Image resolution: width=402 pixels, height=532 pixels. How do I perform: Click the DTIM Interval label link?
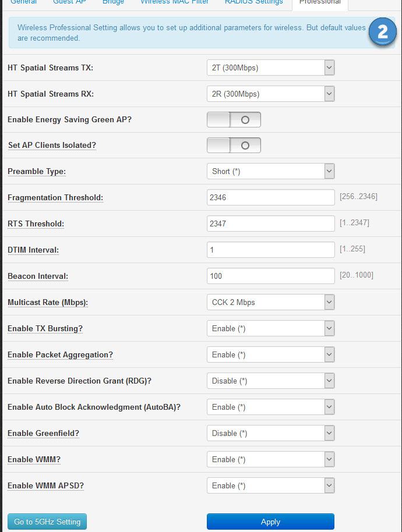coord(33,250)
